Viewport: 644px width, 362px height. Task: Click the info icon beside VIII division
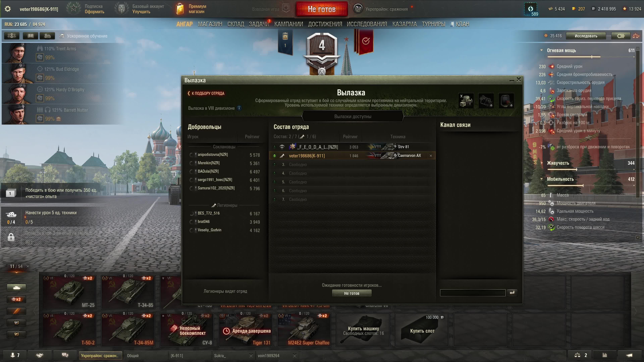[x=239, y=108]
